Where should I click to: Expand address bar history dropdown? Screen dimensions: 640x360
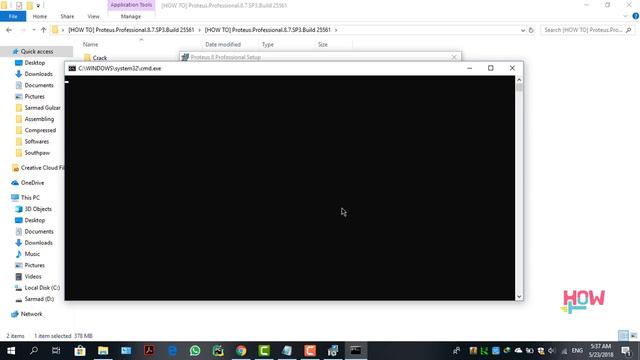pyautogui.click(x=523, y=30)
